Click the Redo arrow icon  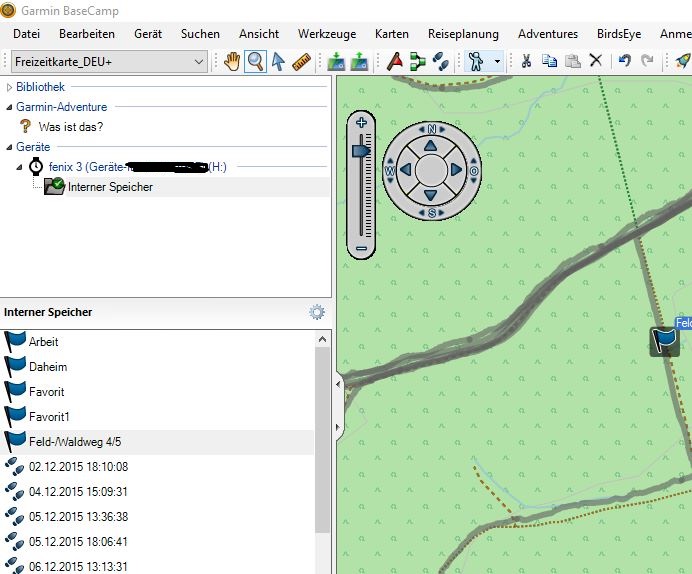tap(647, 60)
